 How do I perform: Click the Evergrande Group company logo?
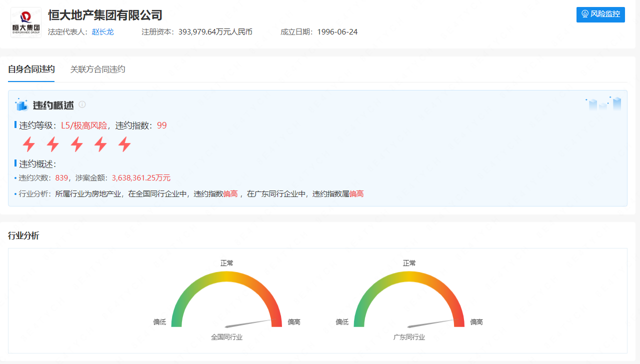click(26, 22)
